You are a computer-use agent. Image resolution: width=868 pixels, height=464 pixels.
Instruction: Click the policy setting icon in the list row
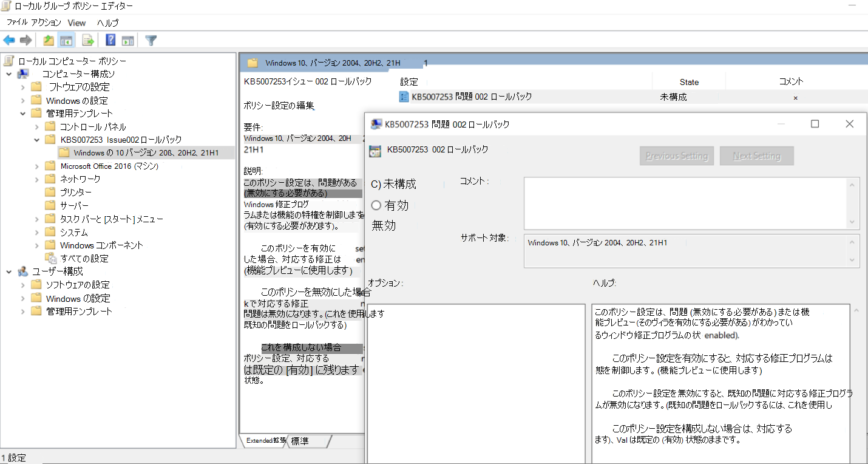pyautogui.click(x=404, y=97)
